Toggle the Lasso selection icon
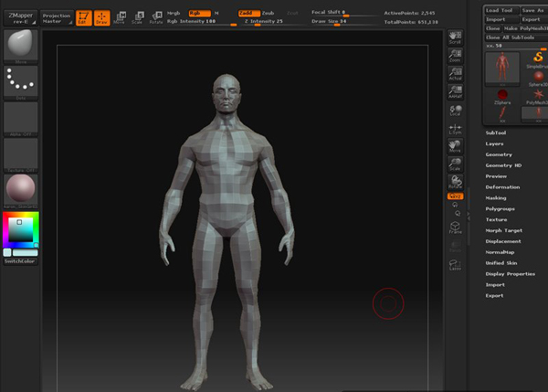Image resolution: width=548 pixels, height=392 pixels. pyautogui.click(x=455, y=265)
